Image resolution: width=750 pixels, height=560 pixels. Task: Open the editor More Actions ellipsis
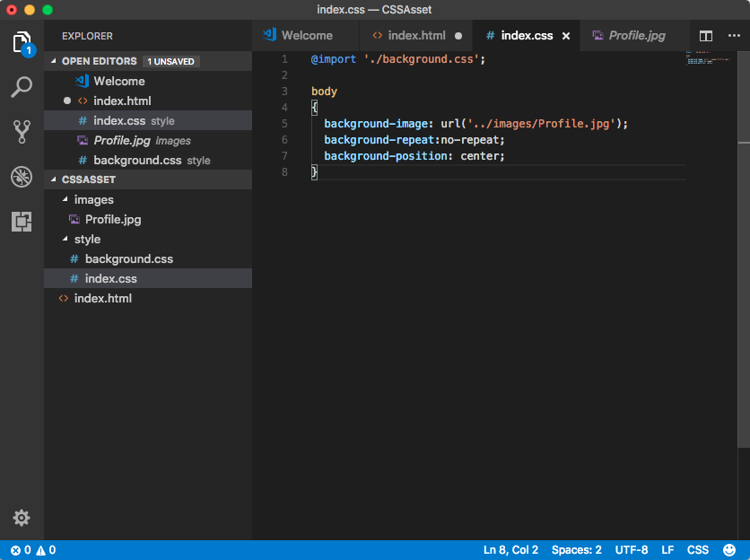point(734,35)
